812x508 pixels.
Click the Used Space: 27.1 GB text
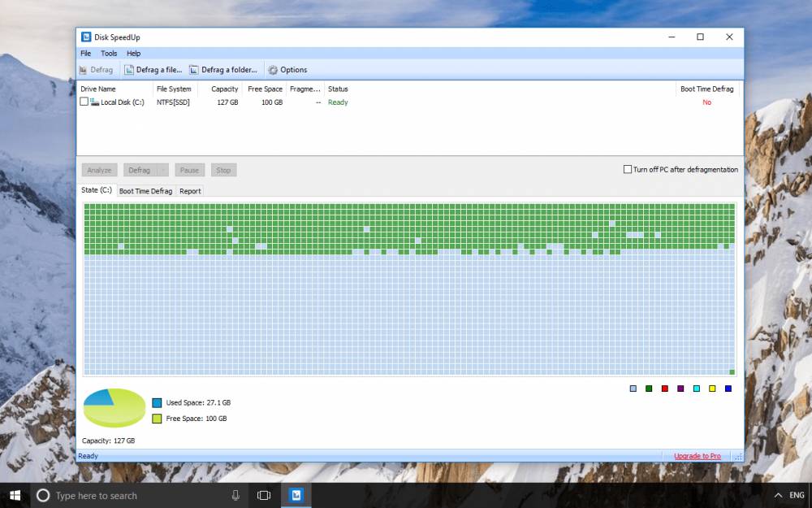click(x=198, y=402)
